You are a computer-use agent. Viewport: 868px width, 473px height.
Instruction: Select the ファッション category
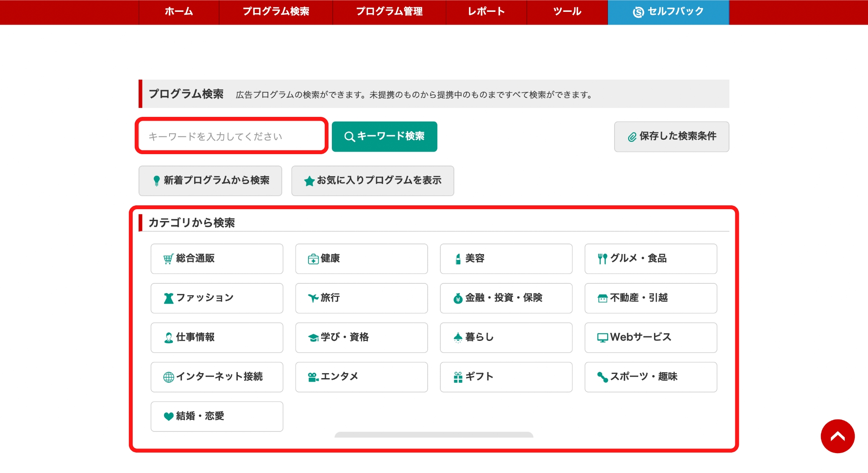(217, 298)
